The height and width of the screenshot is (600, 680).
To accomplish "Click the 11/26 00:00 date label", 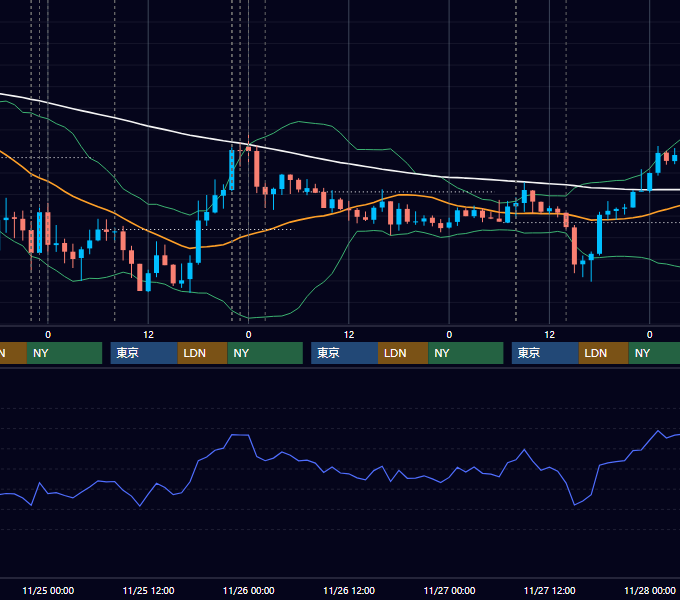I will point(248,590).
